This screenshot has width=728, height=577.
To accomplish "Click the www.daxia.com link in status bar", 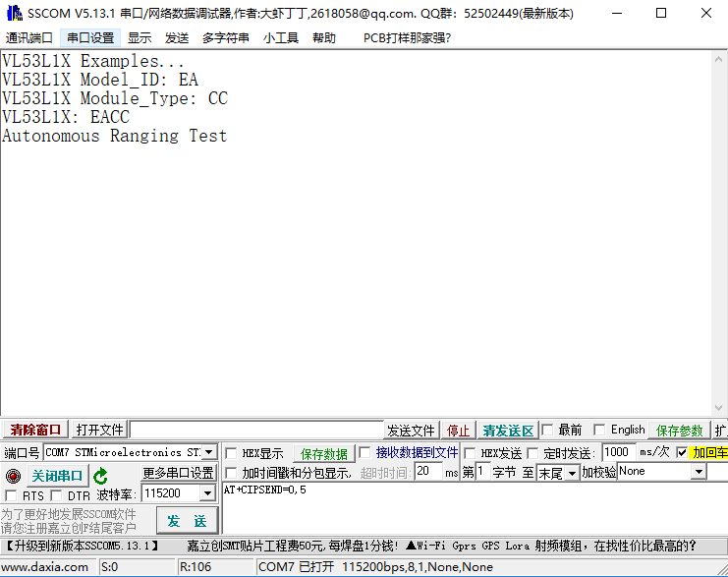I will point(44,567).
